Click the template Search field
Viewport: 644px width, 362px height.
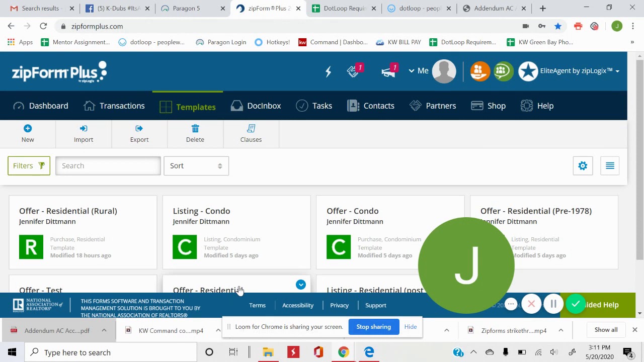click(108, 166)
